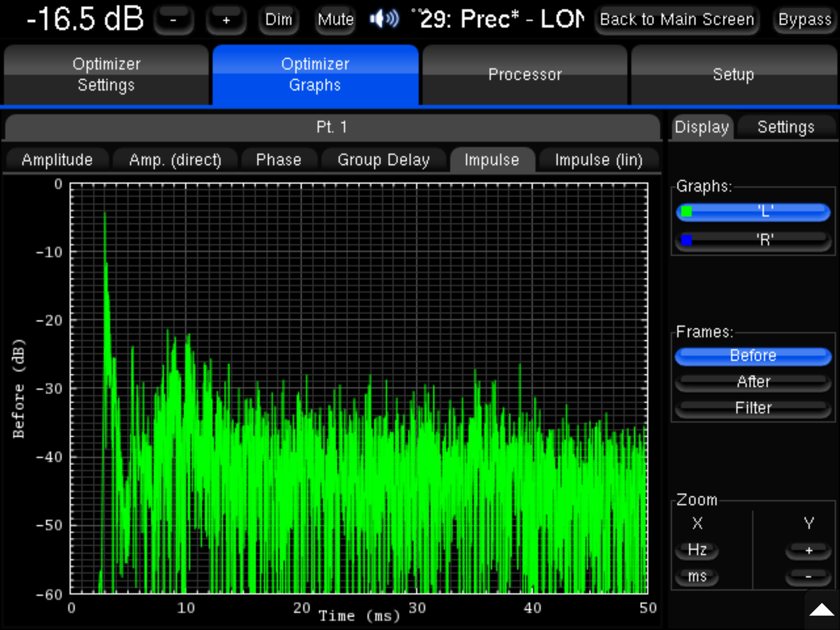Open the Setup tab
The height and width of the screenshot is (630, 840).
[x=733, y=75]
